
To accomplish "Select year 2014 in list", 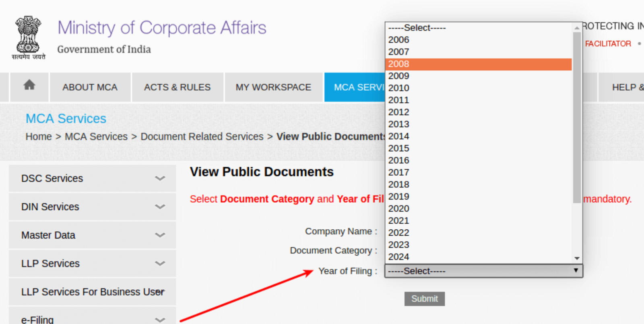I will pos(479,136).
